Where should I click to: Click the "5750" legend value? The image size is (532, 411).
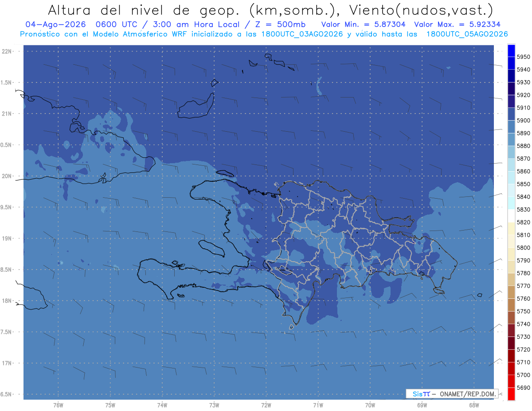(x=523, y=311)
